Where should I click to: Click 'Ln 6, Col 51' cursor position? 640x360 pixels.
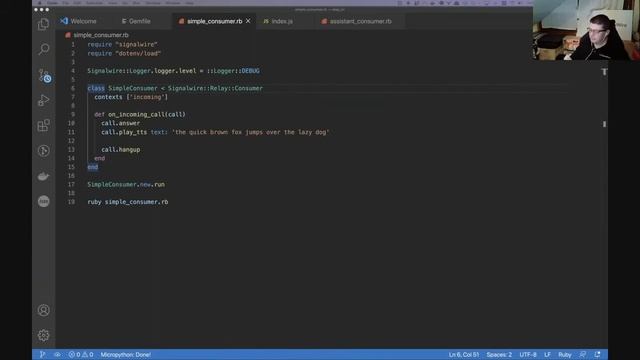pos(464,354)
